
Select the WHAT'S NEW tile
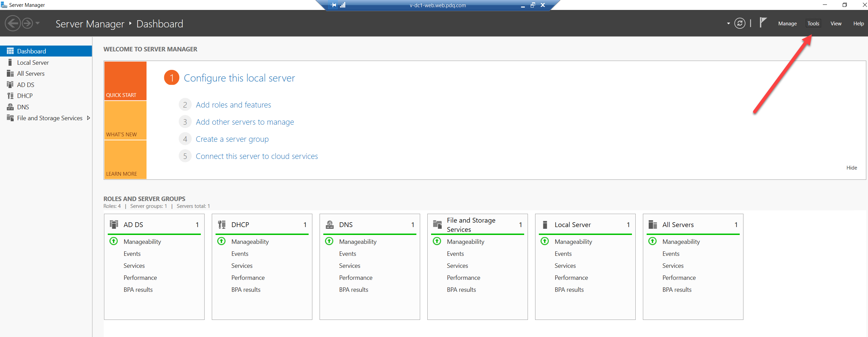click(x=125, y=120)
